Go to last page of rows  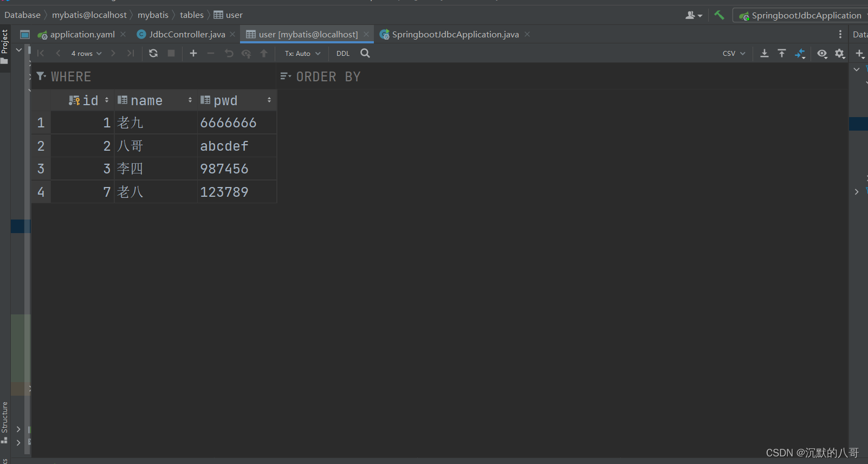(131, 53)
